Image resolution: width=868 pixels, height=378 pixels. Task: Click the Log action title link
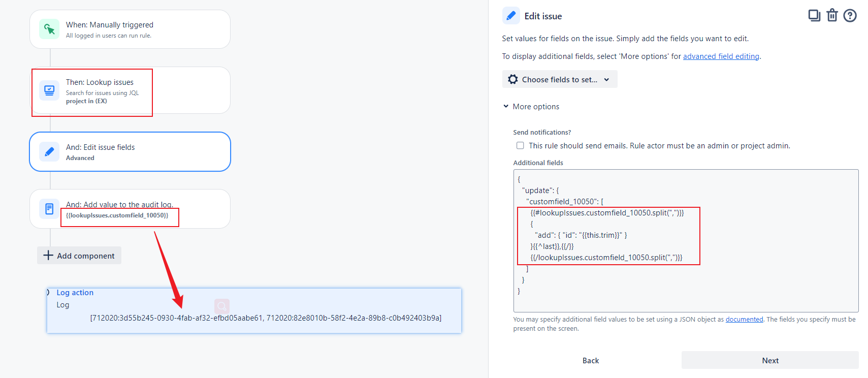pos(75,292)
